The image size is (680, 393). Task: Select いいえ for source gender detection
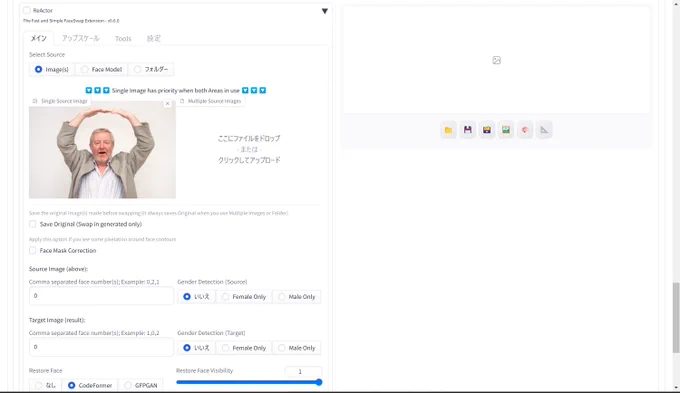tap(196, 297)
